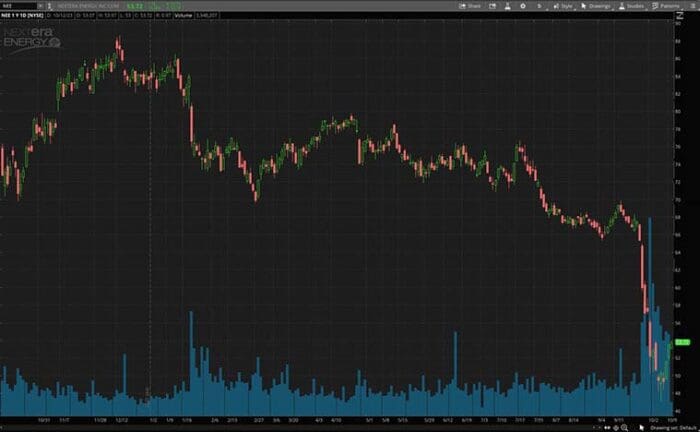Click the green current price bubble

point(683,342)
